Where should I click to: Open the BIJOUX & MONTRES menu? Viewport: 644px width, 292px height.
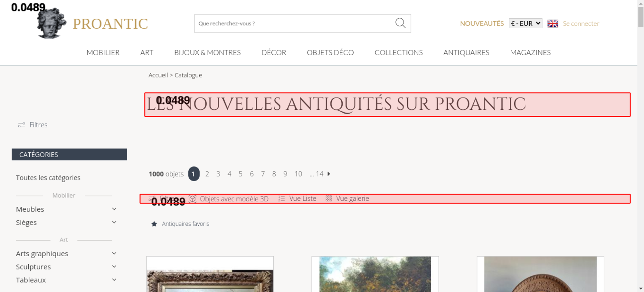[207, 52]
